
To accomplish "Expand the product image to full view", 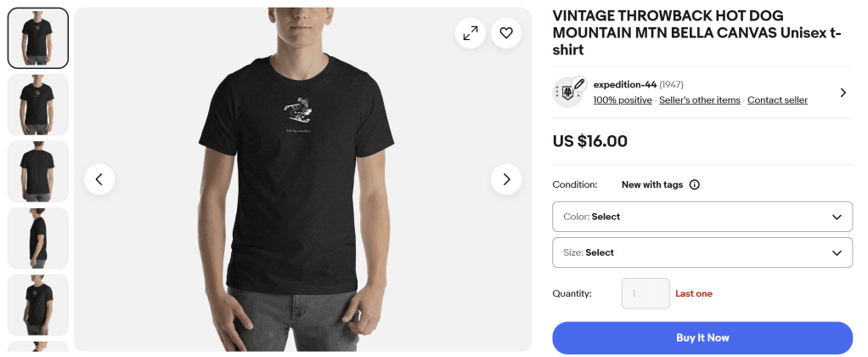I will coord(470,33).
